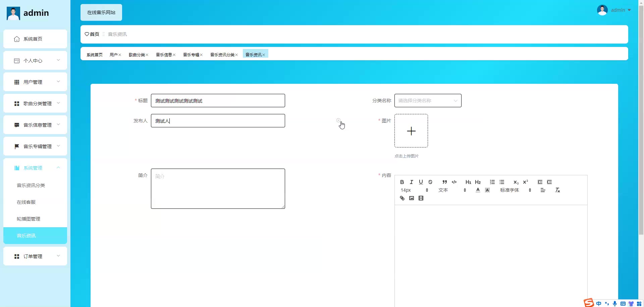Create a bulleted list
644x307 pixels.
(501, 182)
